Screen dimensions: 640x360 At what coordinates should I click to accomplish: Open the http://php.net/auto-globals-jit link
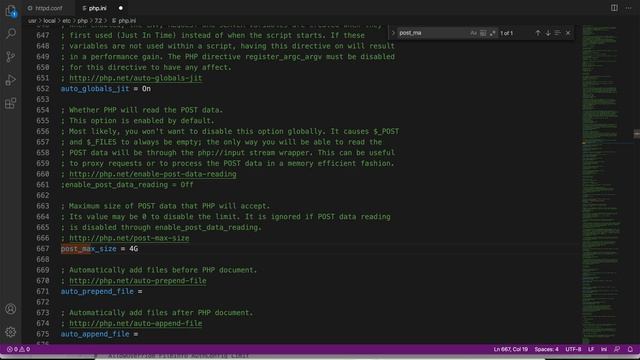click(x=136, y=78)
